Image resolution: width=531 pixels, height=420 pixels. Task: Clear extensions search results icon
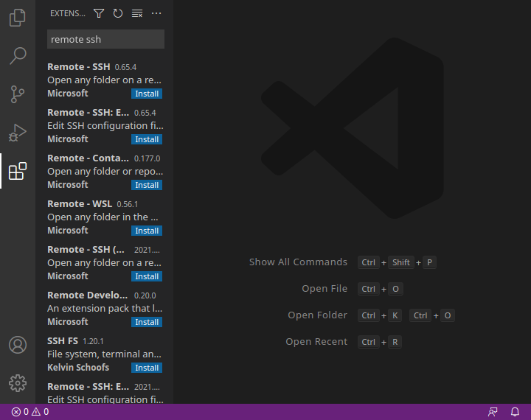point(137,13)
